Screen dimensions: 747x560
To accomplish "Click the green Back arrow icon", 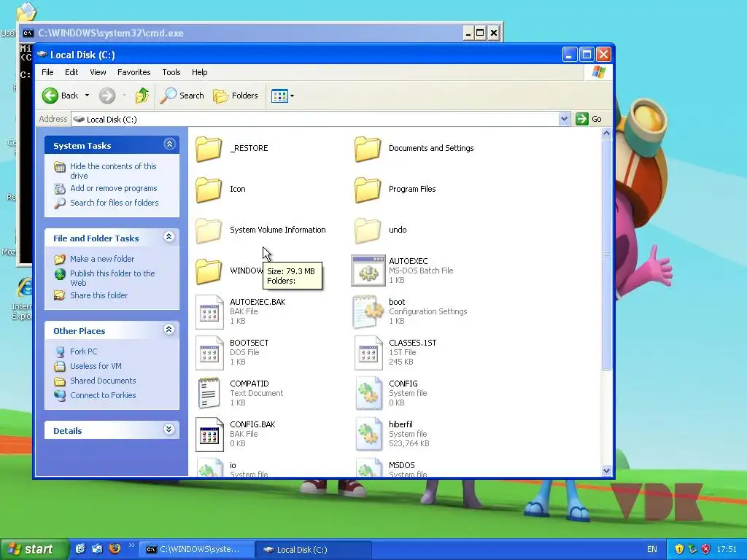I will [x=50, y=96].
